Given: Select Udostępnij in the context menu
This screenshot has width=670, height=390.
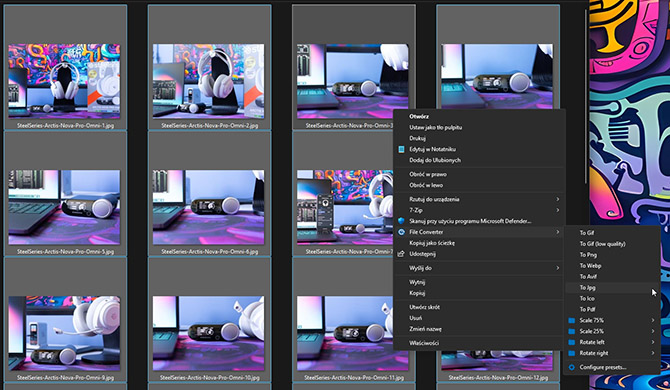Looking at the screenshot, I should (479, 254).
